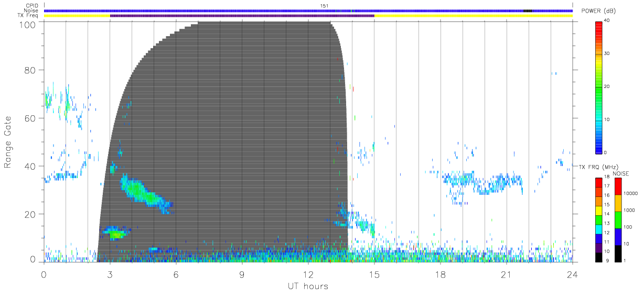This screenshot has height=297, width=644.
Task: Click the 40 tick on Range Gate axis
Action: [29, 166]
